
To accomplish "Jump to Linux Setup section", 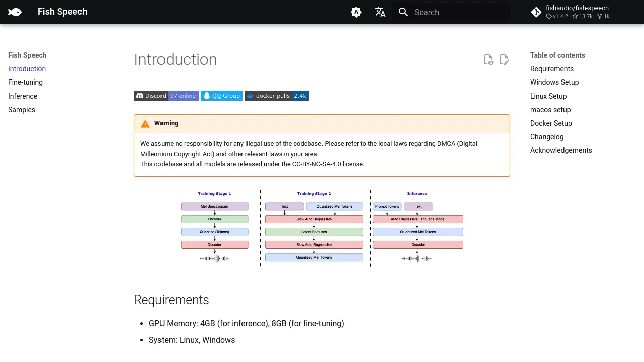I will tap(548, 96).
